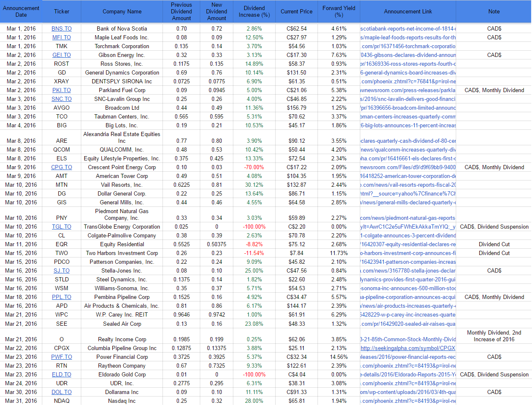Open the Scotiabank net income announcement link
The image size is (532, 407).
click(408, 28)
